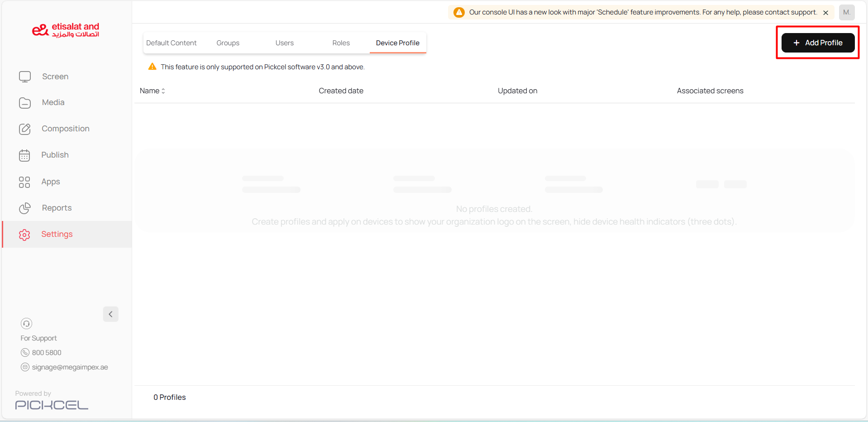Click the support headset icon
Image resolution: width=868 pixels, height=422 pixels.
click(x=26, y=323)
